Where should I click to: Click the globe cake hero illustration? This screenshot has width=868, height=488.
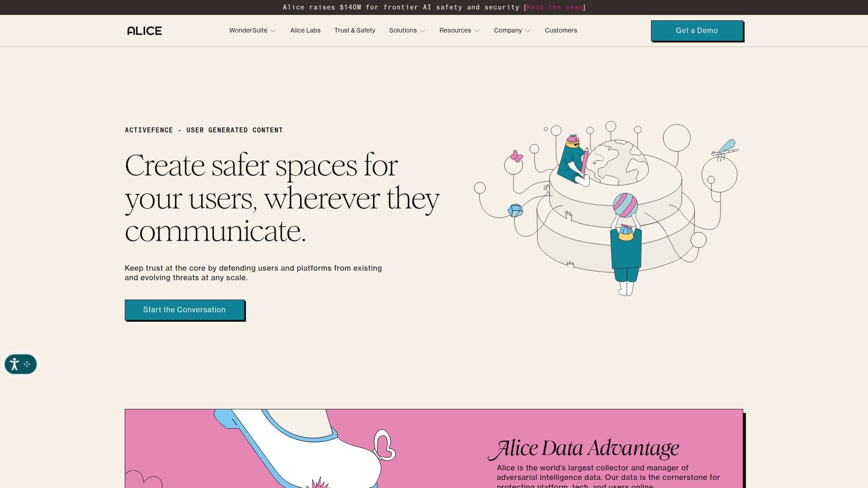(607, 208)
